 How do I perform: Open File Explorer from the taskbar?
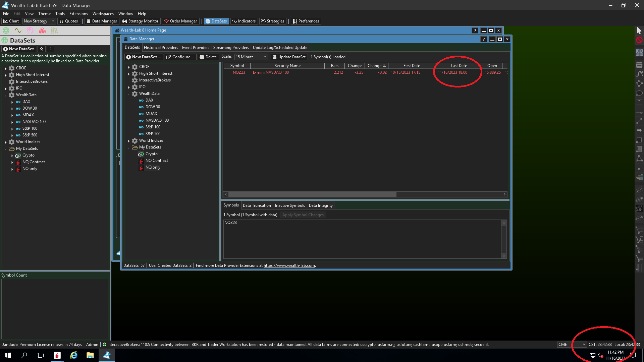tap(90, 355)
